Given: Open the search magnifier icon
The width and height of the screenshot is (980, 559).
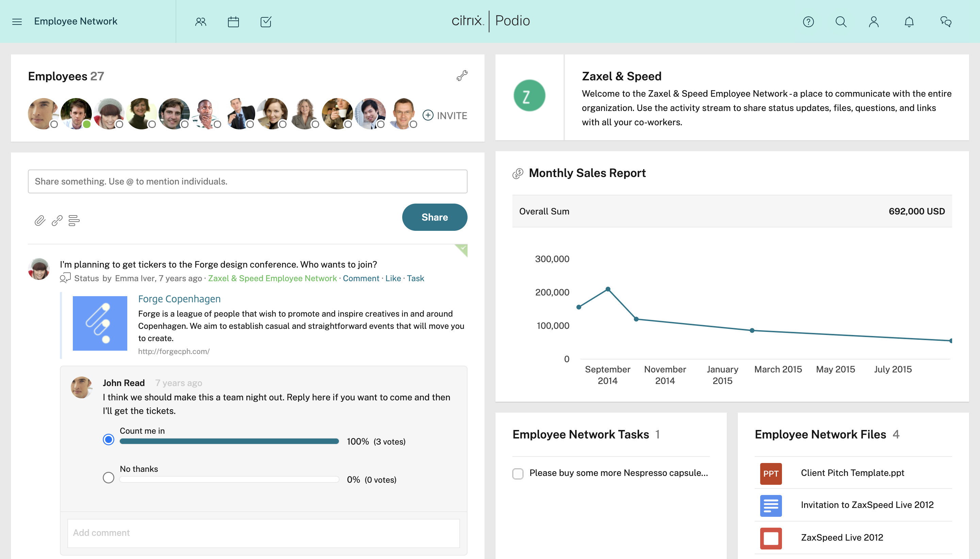Looking at the screenshot, I should point(841,22).
